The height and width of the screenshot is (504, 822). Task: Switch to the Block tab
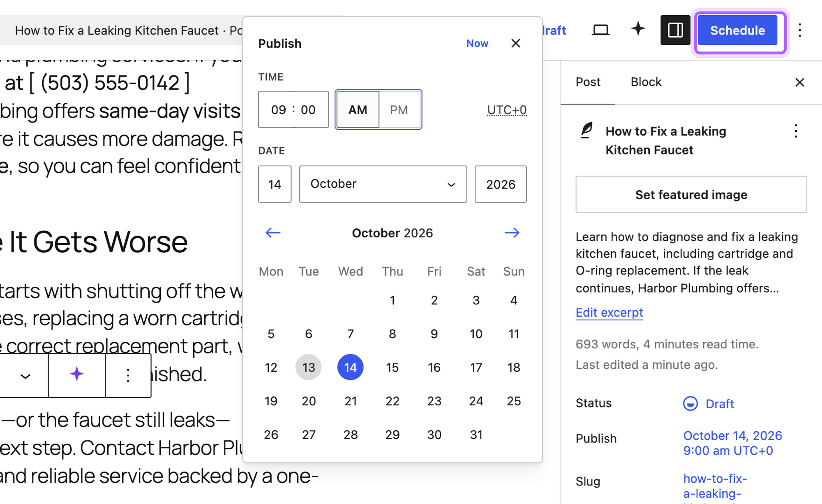(x=646, y=82)
